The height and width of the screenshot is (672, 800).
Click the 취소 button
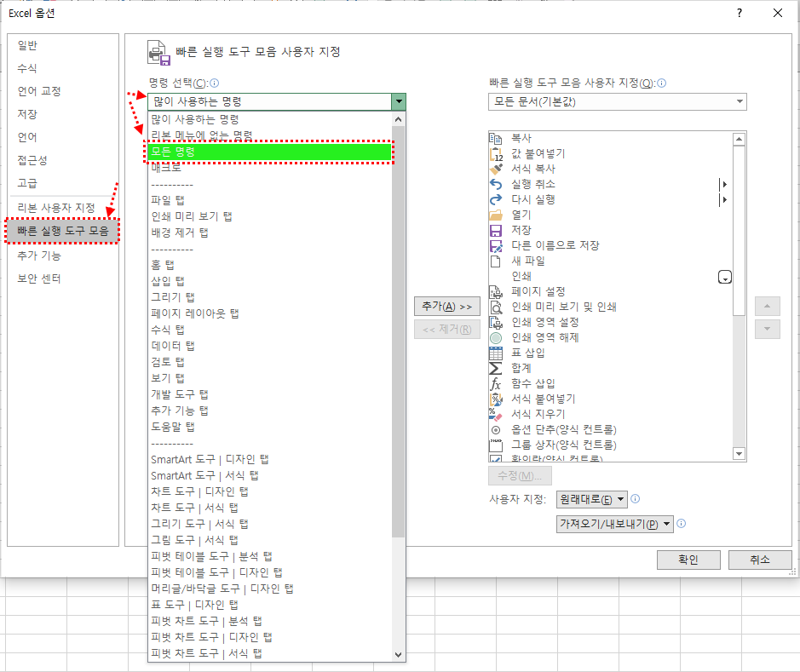760,560
